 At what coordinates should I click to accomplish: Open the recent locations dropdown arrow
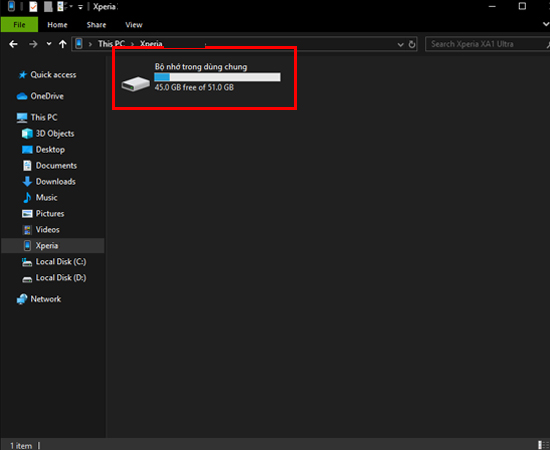coord(49,44)
